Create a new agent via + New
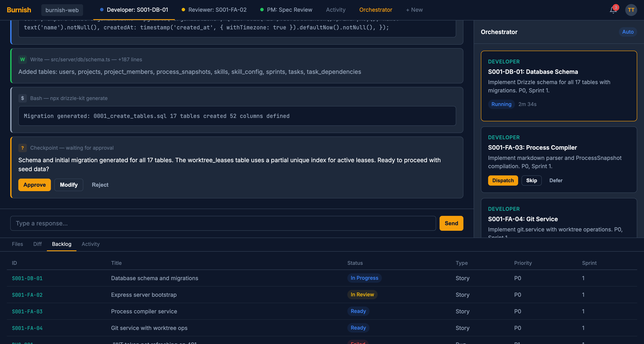 coord(414,10)
